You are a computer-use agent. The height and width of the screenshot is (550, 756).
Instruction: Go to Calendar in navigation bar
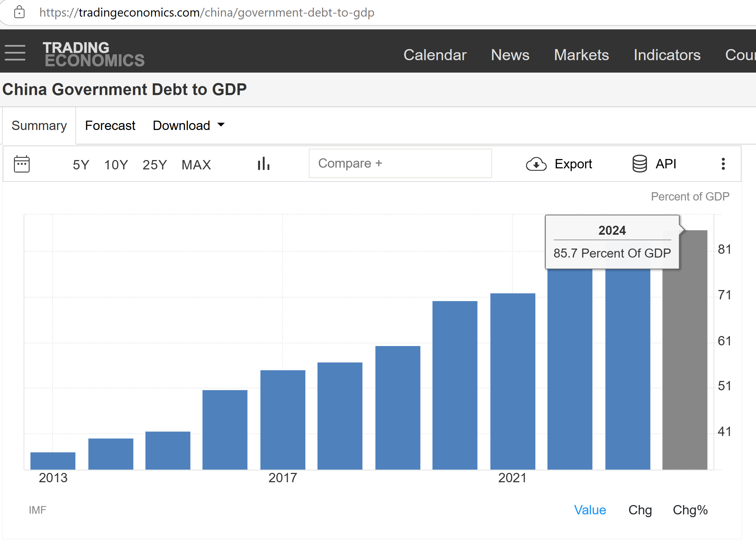(435, 55)
